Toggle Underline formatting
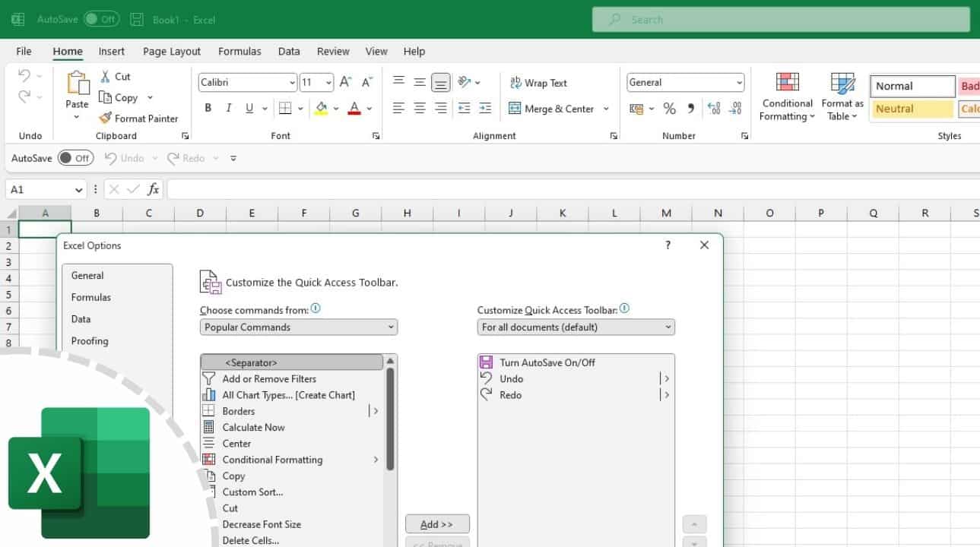Viewport: 980px width, 547px height. coord(249,109)
